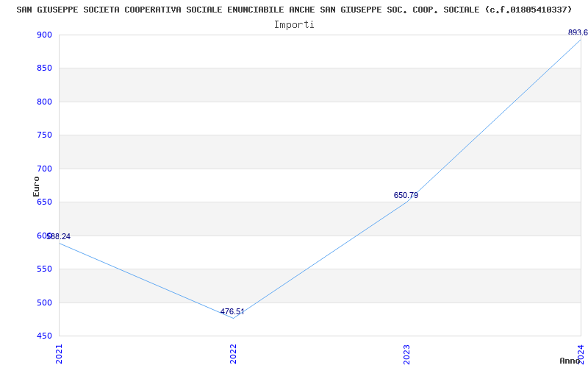Click the 2022 x-axis year label
This screenshot has width=588, height=368.
point(233,354)
